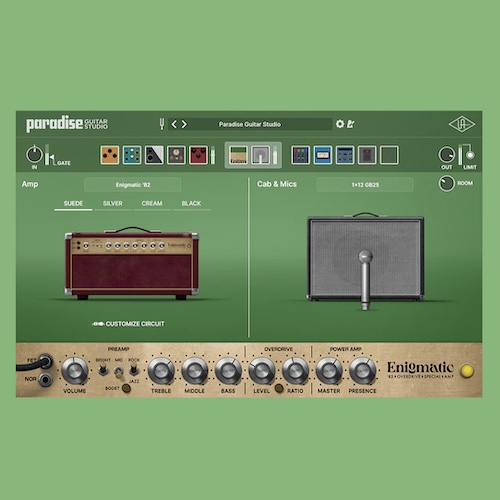The image size is (500, 500).
Task: Click the amp section level meter bar
Action: (x=275, y=155)
